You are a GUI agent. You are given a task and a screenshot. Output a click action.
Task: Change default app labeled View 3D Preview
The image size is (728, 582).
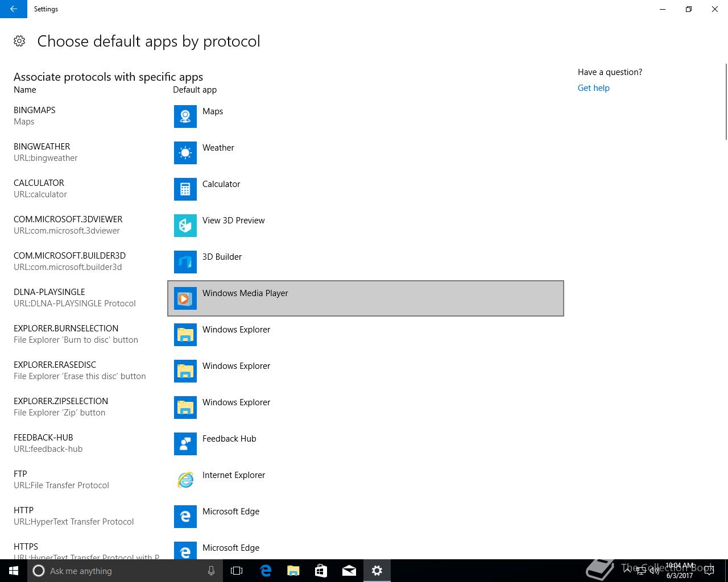pyautogui.click(x=366, y=226)
